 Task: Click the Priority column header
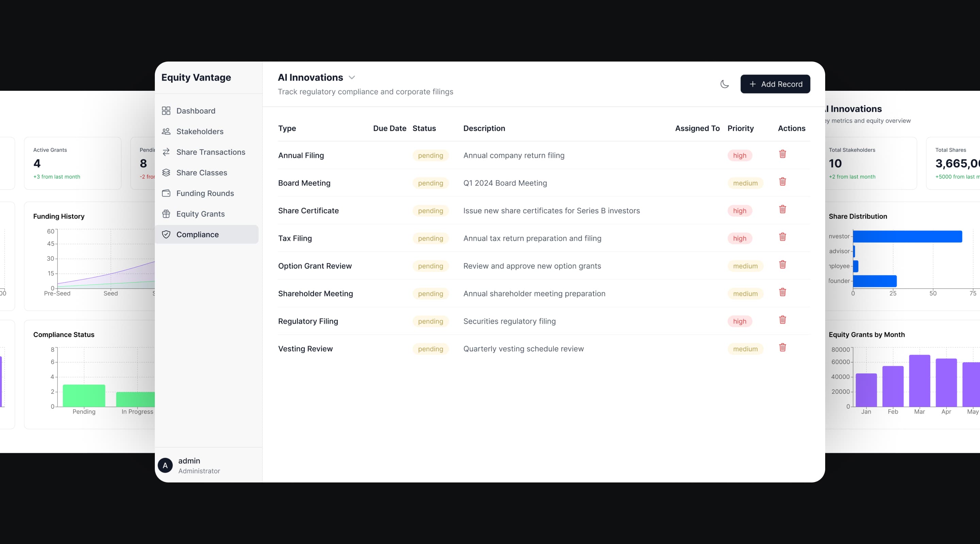(740, 129)
